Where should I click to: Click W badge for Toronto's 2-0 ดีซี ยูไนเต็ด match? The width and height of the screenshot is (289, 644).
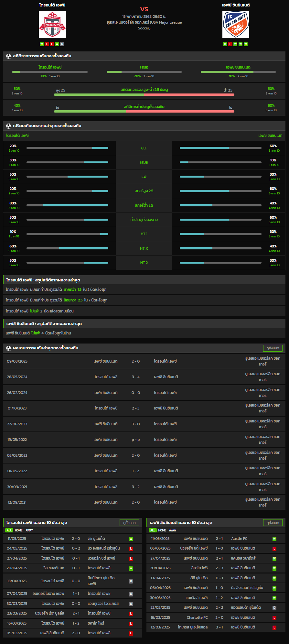pyautogui.click(x=131, y=539)
